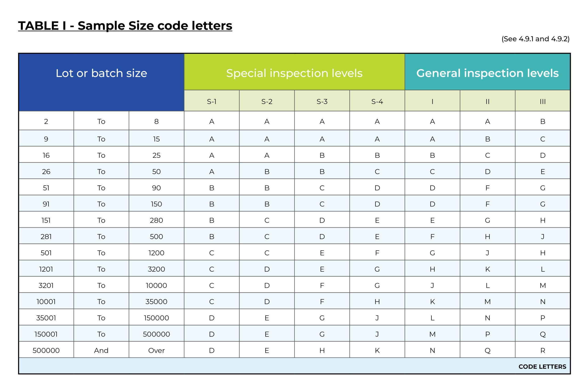
Task: Click the S-2 column header
Action: (x=267, y=102)
